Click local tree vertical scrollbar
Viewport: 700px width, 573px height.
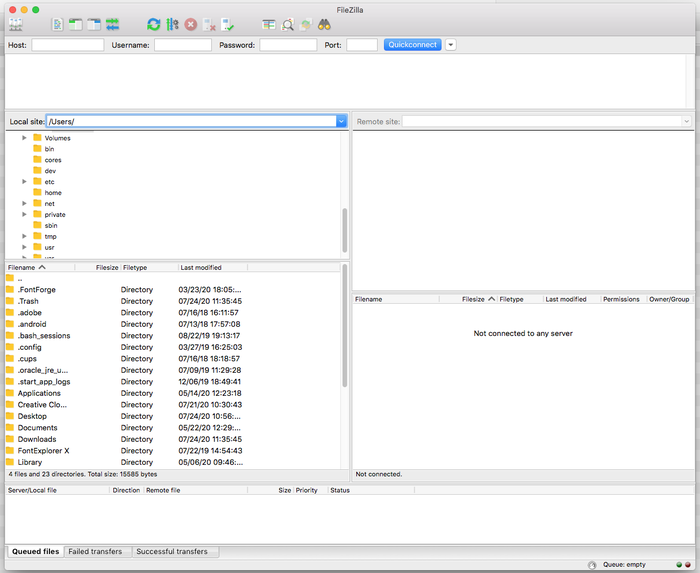pos(345,230)
